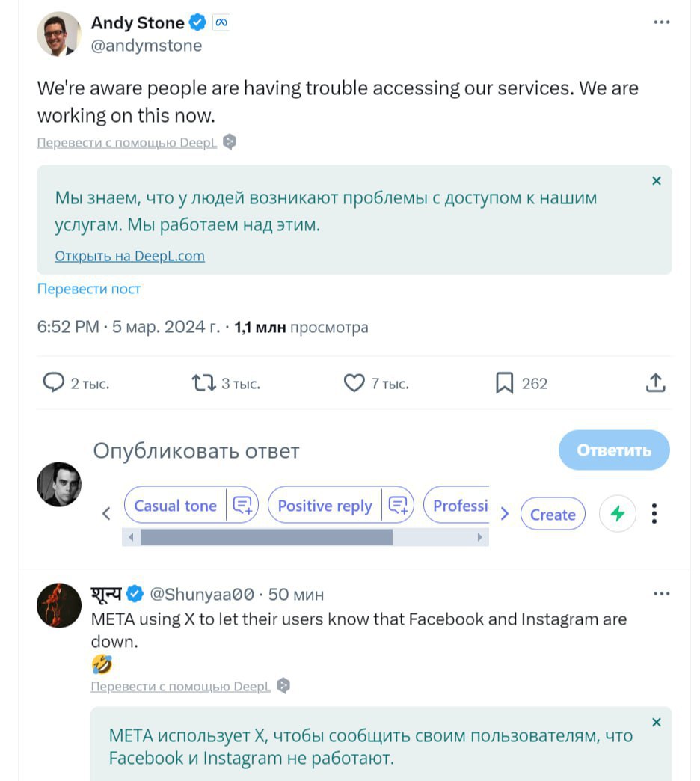Screen dimensions: 700x781
Task: Click the add-template icon next to Casual tone
Action: click(242, 506)
